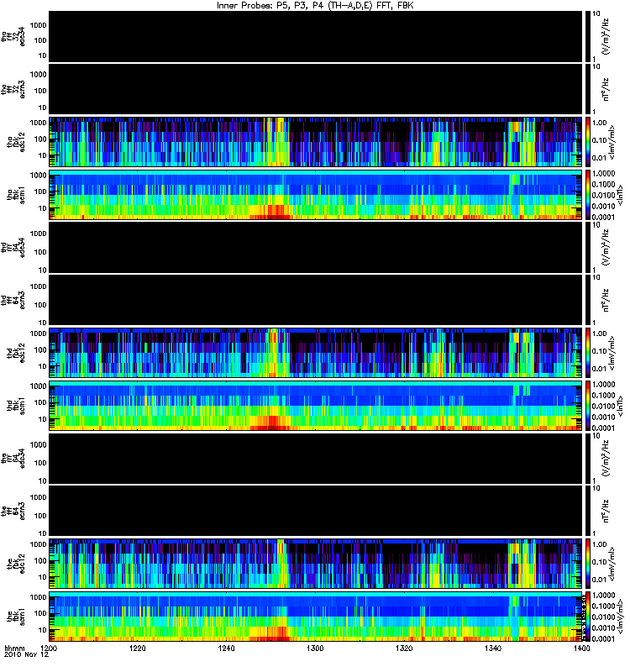Click the the fbk edc12 spectrogram panel
This screenshot has height=672, width=630.
click(x=316, y=564)
